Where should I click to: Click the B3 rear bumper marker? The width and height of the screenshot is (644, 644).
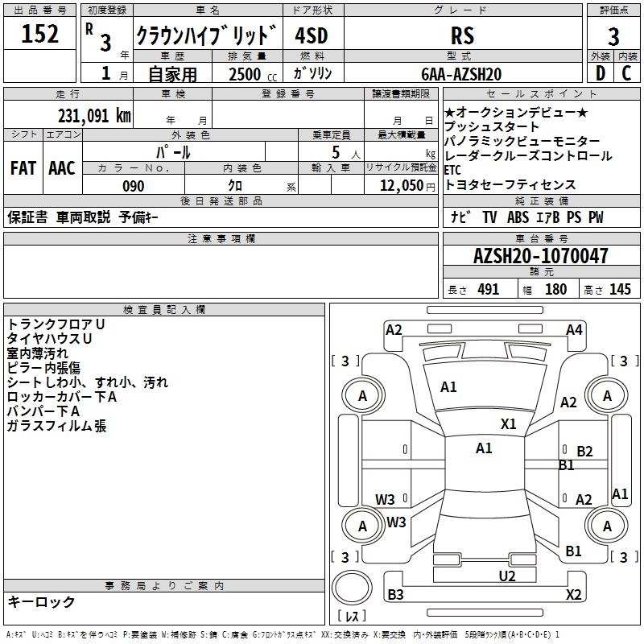click(x=395, y=594)
